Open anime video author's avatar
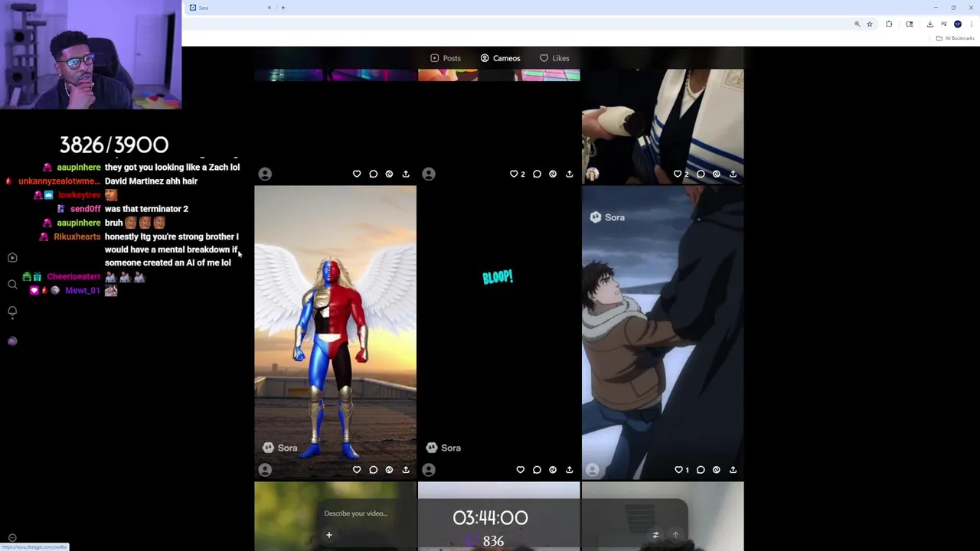 pyautogui.click(x=593, y=470)
